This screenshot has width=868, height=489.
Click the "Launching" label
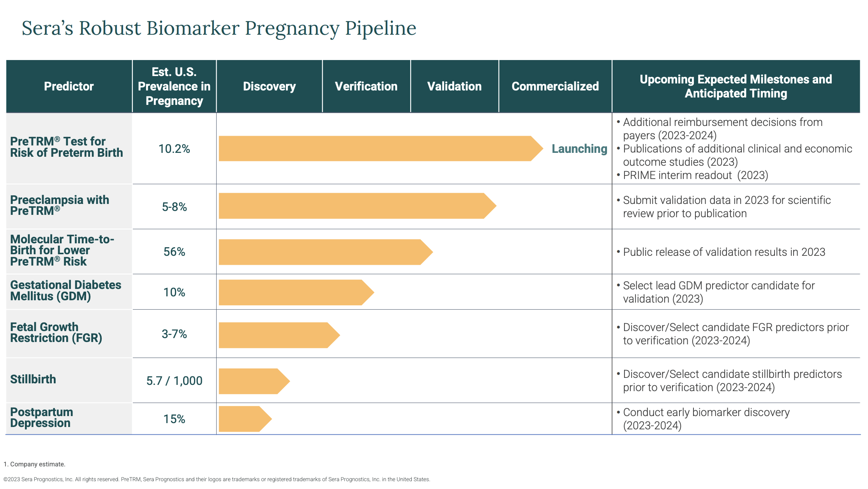579,149
